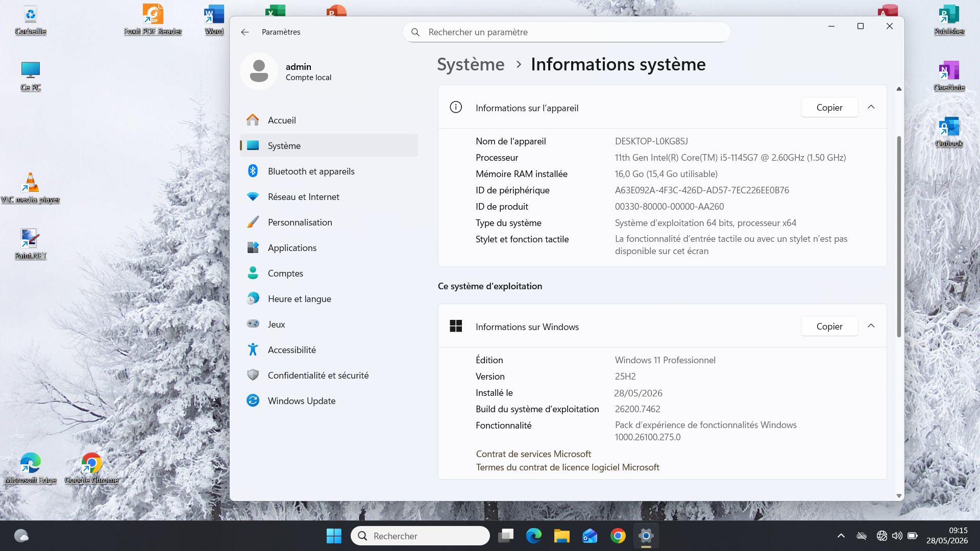Click the Windows Update sync icon
The image size is (980, 551).
pos(253,400)
